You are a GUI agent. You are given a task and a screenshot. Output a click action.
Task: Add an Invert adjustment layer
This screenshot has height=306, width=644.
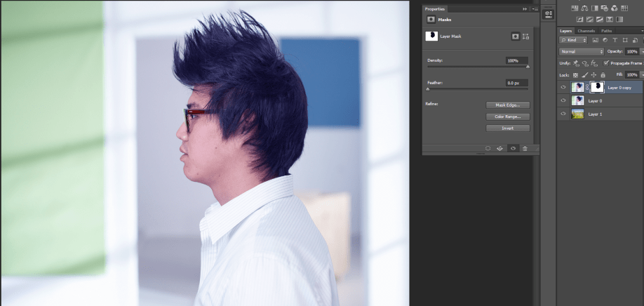579,19
